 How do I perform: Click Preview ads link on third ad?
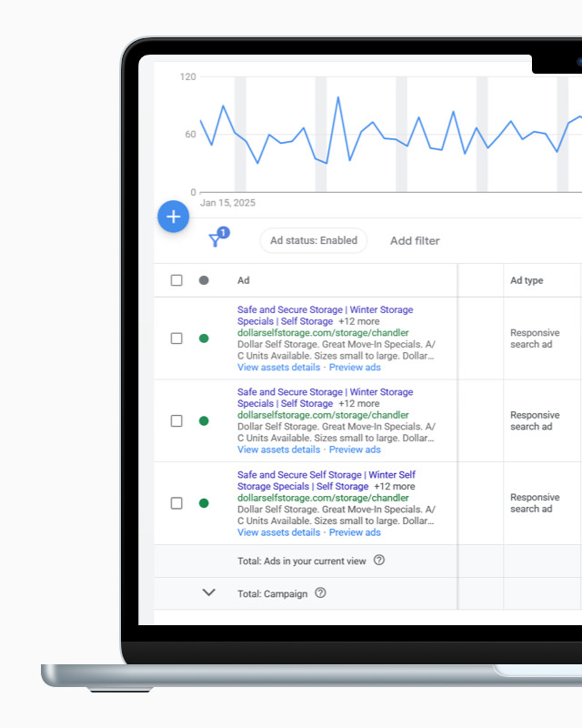click(355, 532)
